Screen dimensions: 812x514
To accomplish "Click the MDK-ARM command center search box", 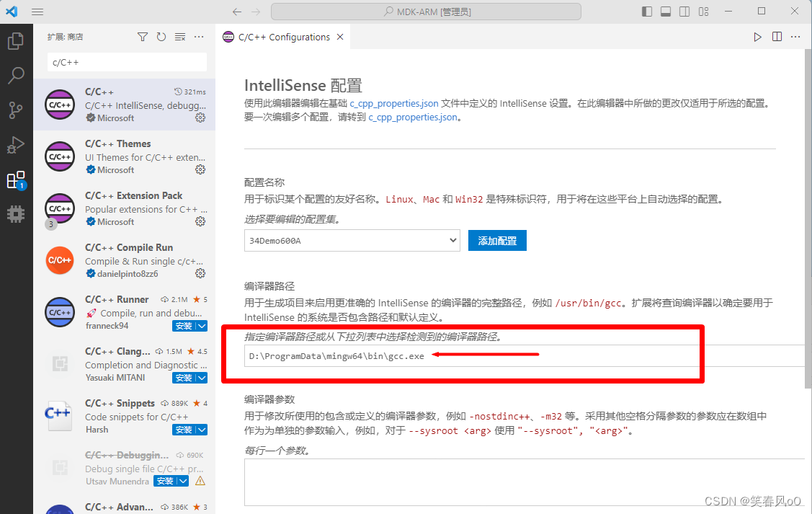I will click(x=426, y=12).
